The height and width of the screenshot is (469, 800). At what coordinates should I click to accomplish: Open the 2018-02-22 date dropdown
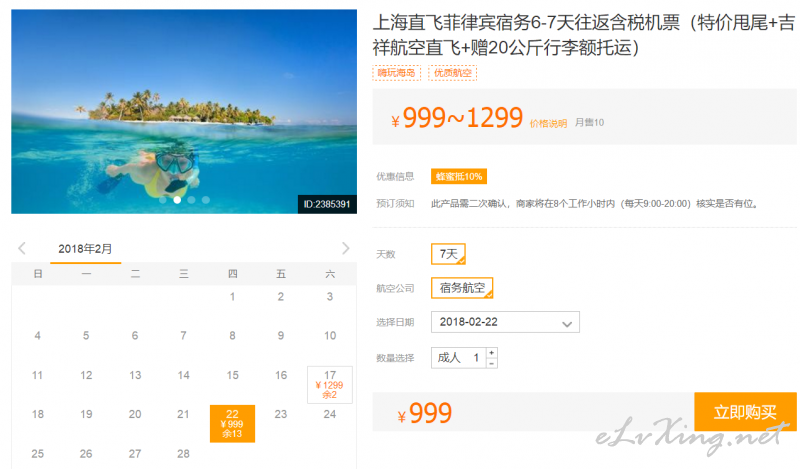(x=505, y=322)
